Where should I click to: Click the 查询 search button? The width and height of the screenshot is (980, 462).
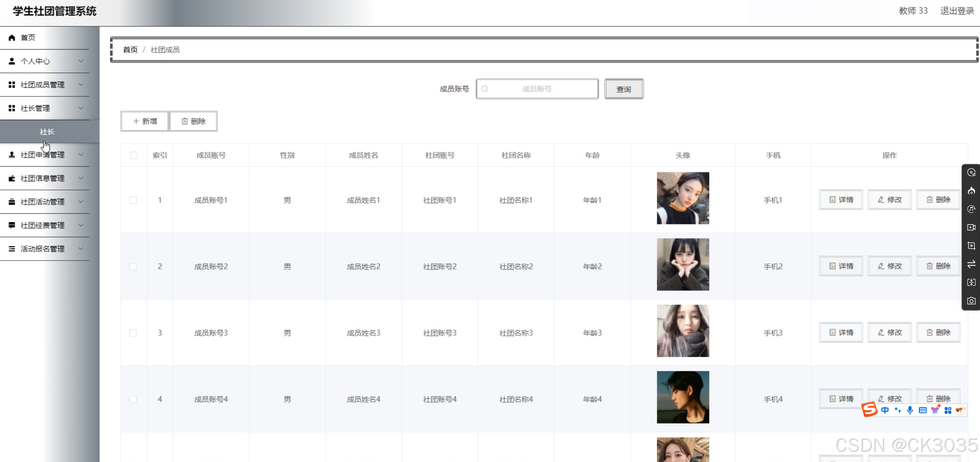(624, 89)
